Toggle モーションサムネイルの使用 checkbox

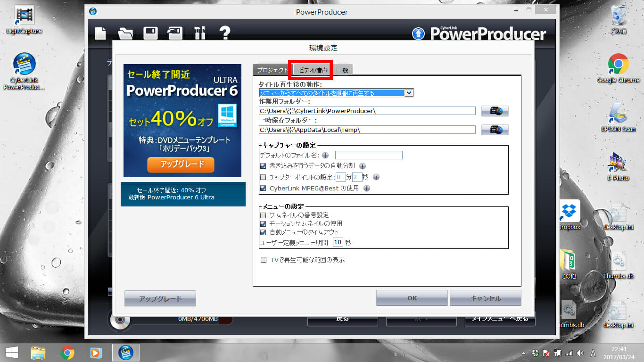point(263,223)
